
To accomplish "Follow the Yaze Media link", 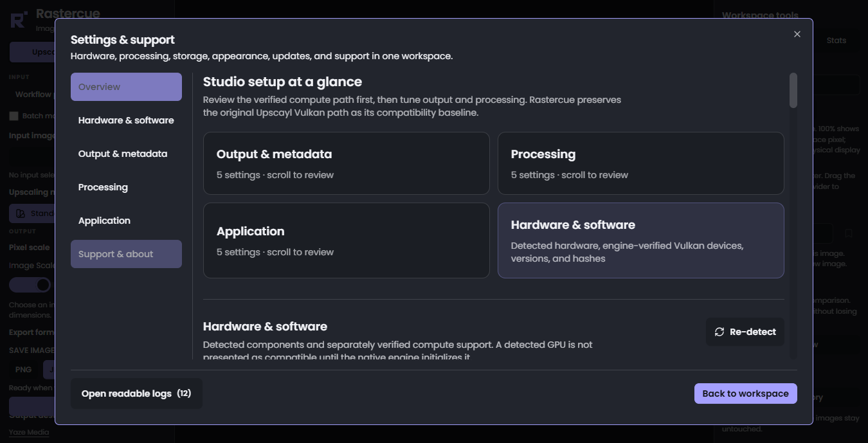I will [x=29, y=432].
